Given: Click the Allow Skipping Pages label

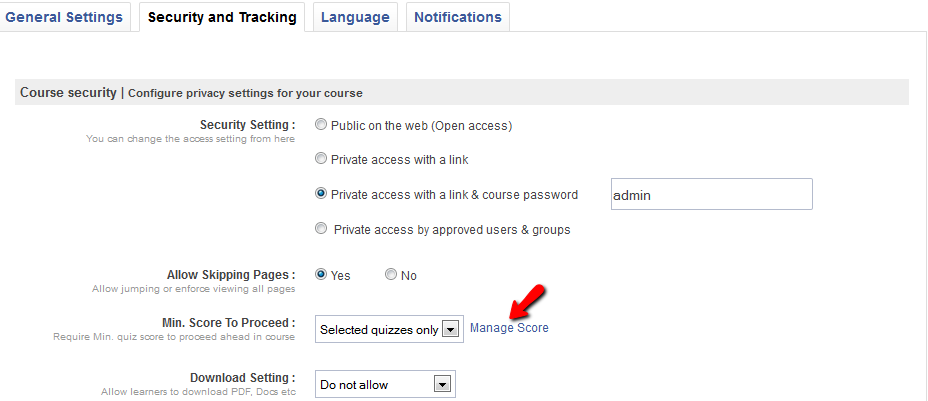Looking at the screenshot, I should [231, 274].
